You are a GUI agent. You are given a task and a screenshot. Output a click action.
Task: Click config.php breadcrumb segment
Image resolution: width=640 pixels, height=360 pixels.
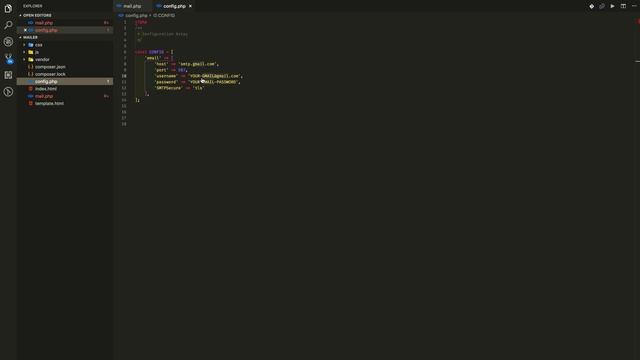coord(136,16)
